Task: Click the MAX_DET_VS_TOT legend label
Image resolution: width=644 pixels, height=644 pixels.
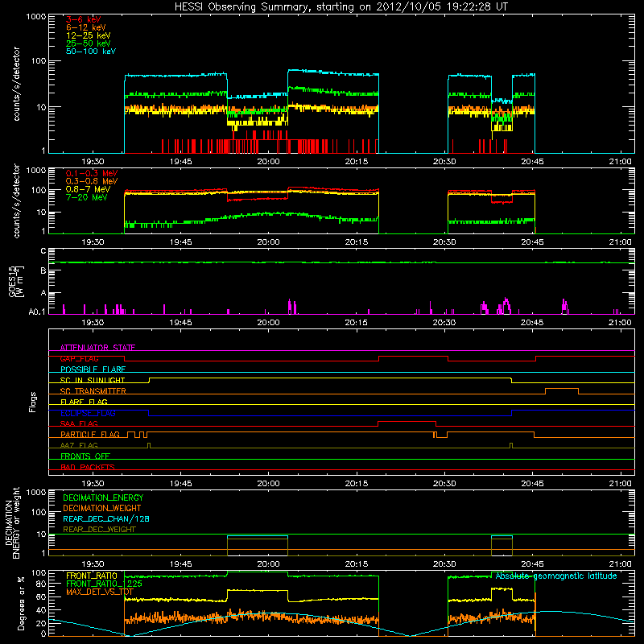Action: coord(100,592)
